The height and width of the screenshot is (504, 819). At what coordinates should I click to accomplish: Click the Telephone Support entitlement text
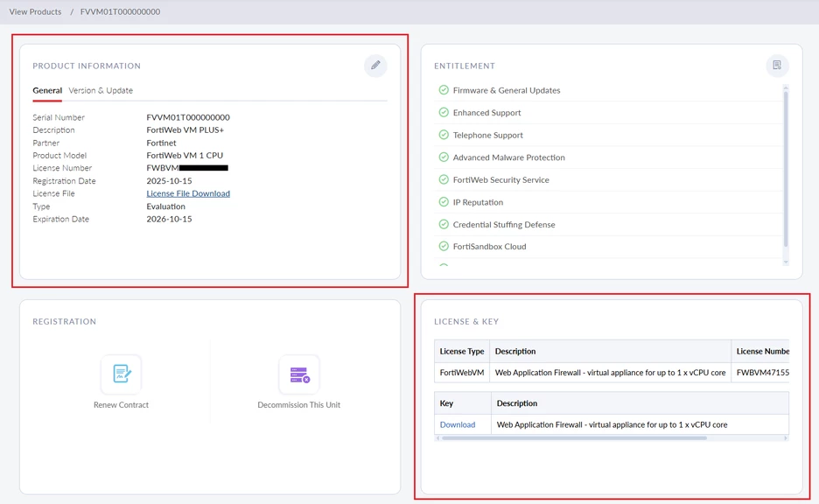[x=488, y=136]
